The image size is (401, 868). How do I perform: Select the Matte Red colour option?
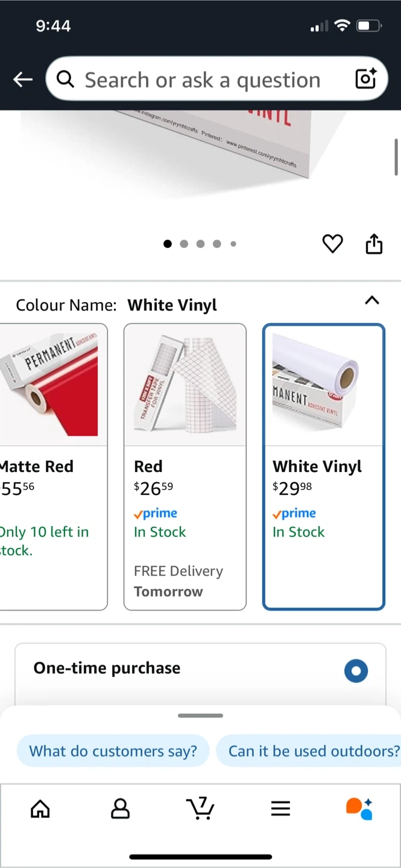(53, 467)
